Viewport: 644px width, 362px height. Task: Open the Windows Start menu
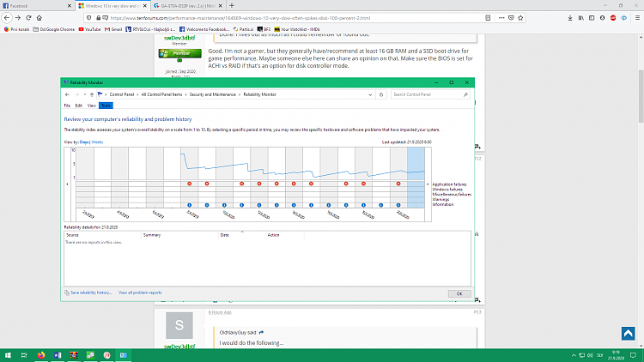pos(9,354)
